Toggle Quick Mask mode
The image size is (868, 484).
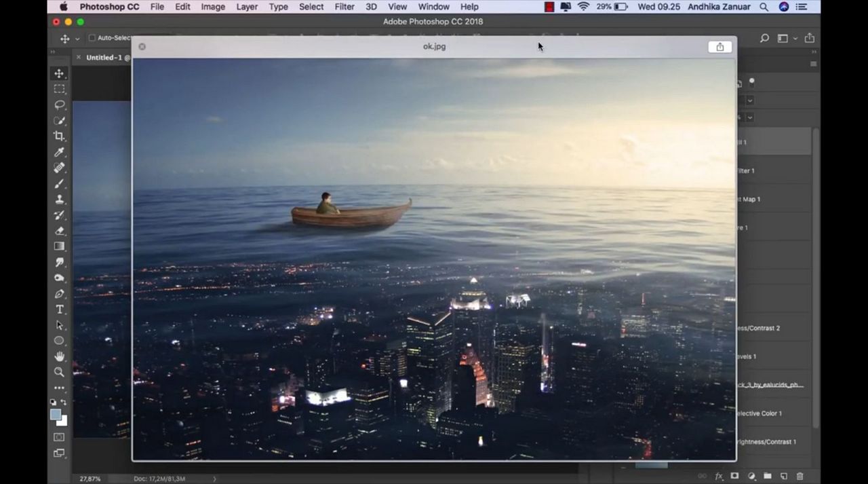(x=60, y=437)
